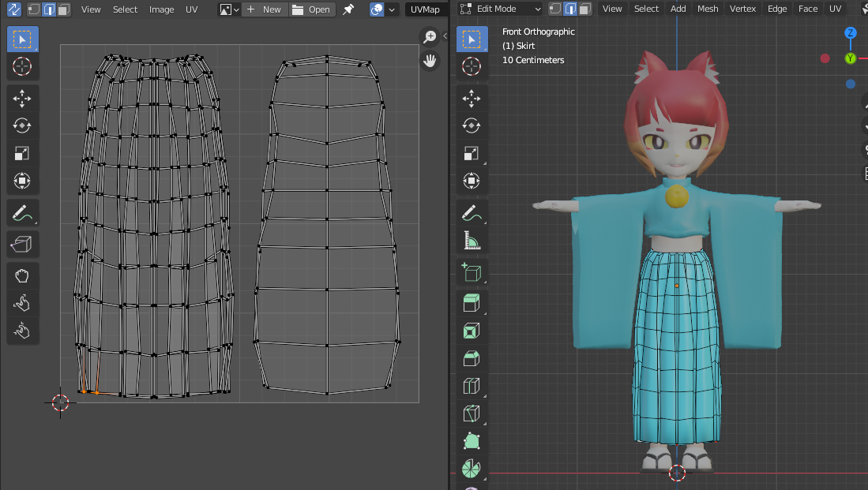Click the blue Z axis gizmo
The height and width of the screenshot is (490, 868).
coord(851,33)
